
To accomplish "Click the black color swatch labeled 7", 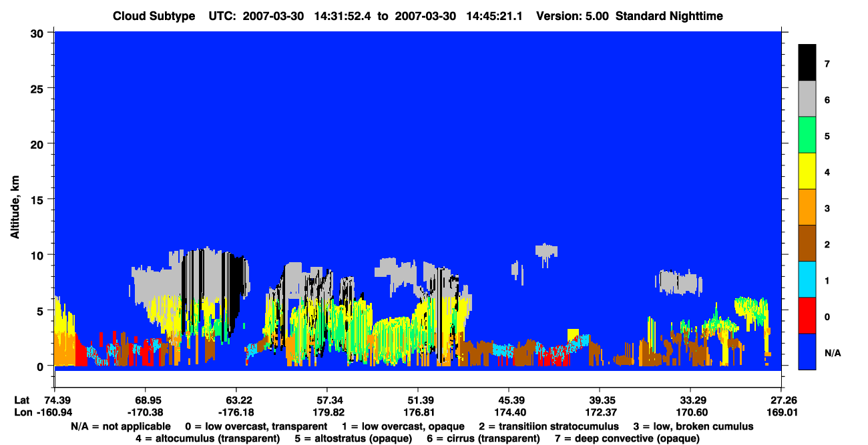I will (x=807, y=63).
